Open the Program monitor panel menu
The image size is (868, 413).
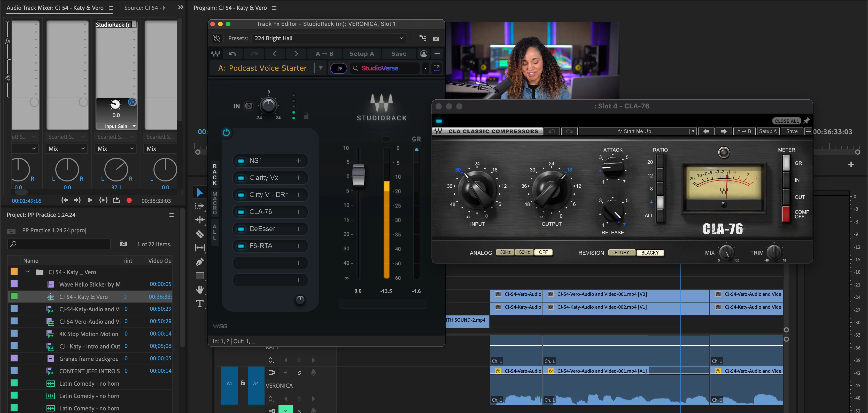coord(274,8)
